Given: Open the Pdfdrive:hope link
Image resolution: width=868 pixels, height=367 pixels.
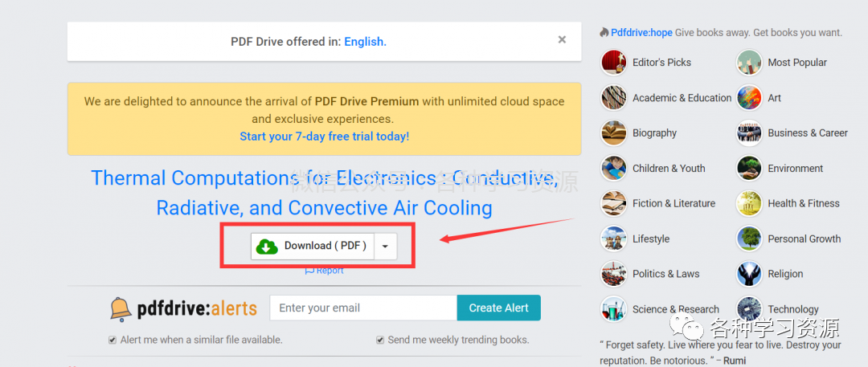Looking at the screenshot, I should (x=641, y=33).
